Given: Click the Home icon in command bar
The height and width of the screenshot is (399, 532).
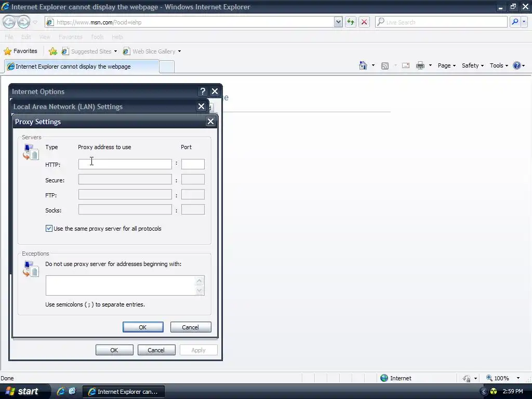Looking at the screenshot, I should (x=363, y=65).
